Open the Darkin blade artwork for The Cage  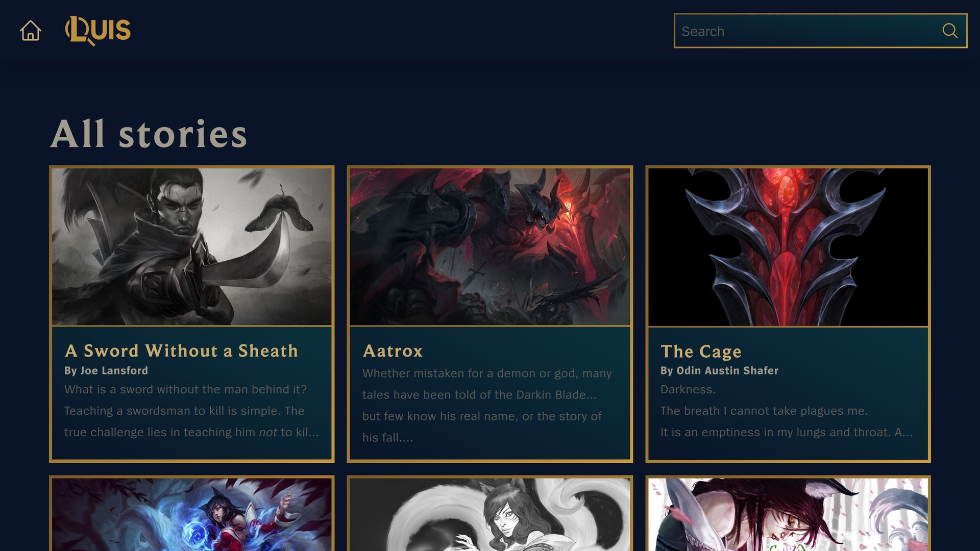[x=788, y=247]
